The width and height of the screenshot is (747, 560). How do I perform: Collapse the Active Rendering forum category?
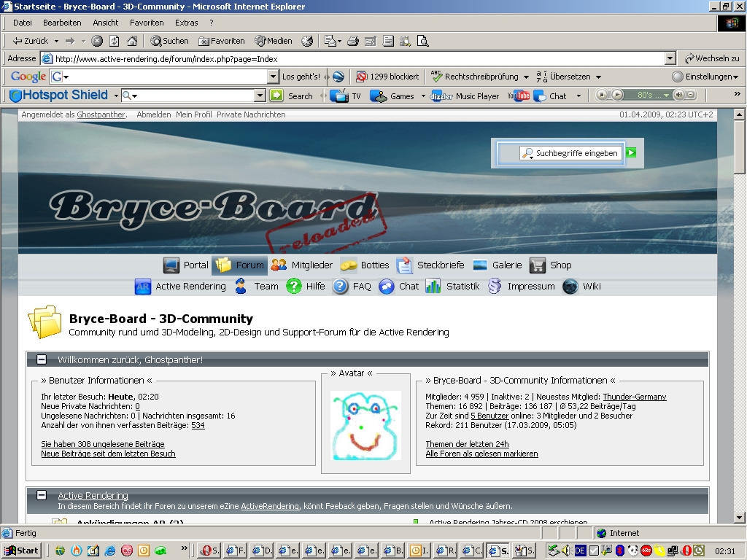point(42,495)
